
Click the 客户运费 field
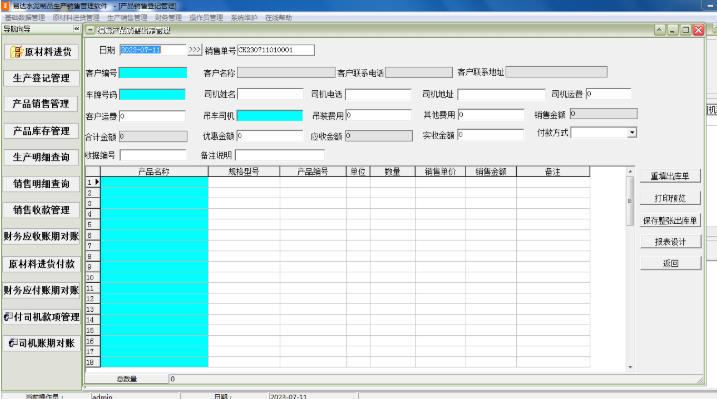click(x=152, y=116)
